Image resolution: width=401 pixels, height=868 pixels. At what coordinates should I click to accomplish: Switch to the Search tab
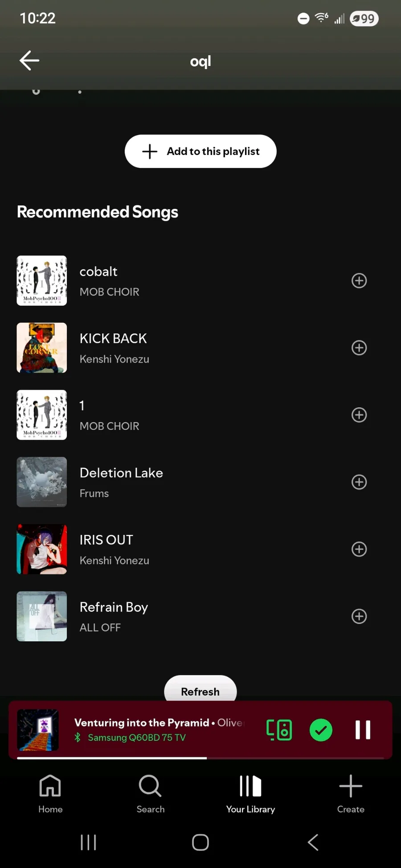[x=151, y=794]
